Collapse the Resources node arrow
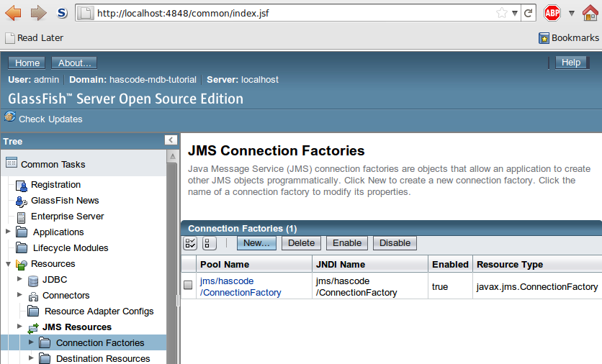Viewport: 602px width, 364px height. pos(8,264)
